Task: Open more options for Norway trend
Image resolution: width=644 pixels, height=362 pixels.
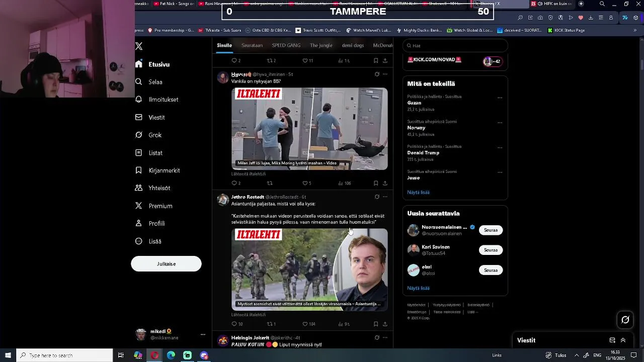Action: click(500, 122)
